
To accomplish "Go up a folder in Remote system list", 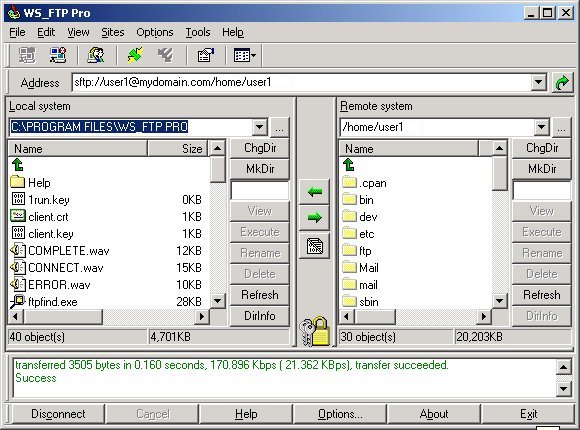I will click(x=348, y=164).
